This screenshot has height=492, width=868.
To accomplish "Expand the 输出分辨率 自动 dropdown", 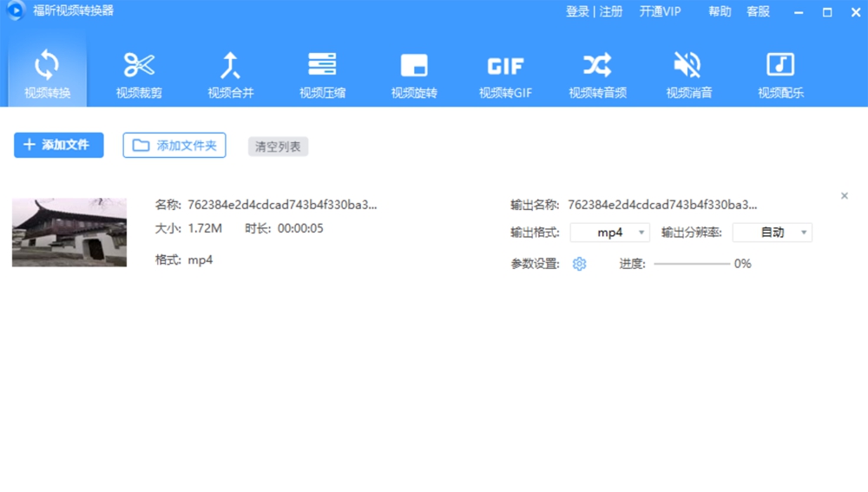I will [773, 233].
